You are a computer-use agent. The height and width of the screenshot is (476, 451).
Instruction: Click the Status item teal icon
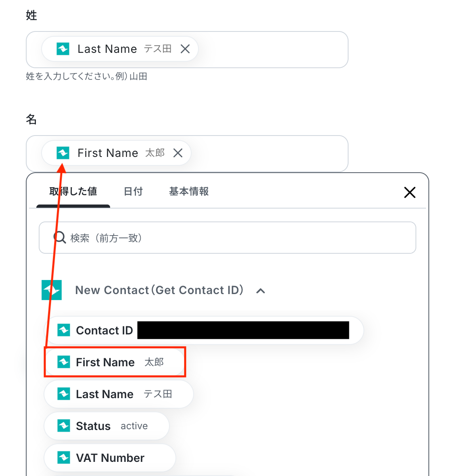tap(64, 426)
